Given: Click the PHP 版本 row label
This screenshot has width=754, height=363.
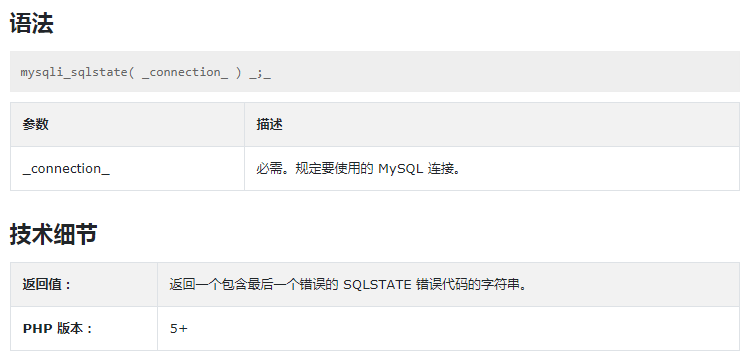Looking at the screenshot, I should coord(57,329).
